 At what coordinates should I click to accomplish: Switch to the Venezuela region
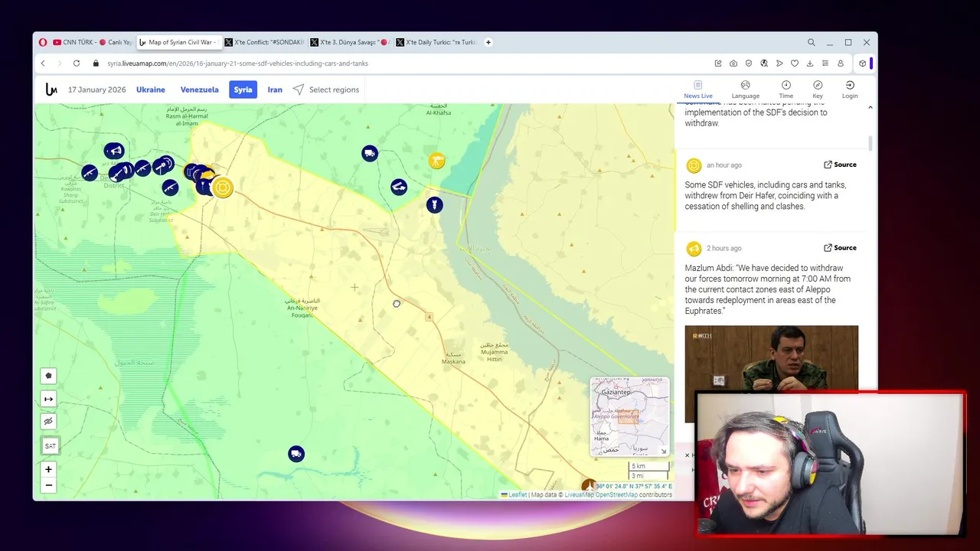(200, 90)
